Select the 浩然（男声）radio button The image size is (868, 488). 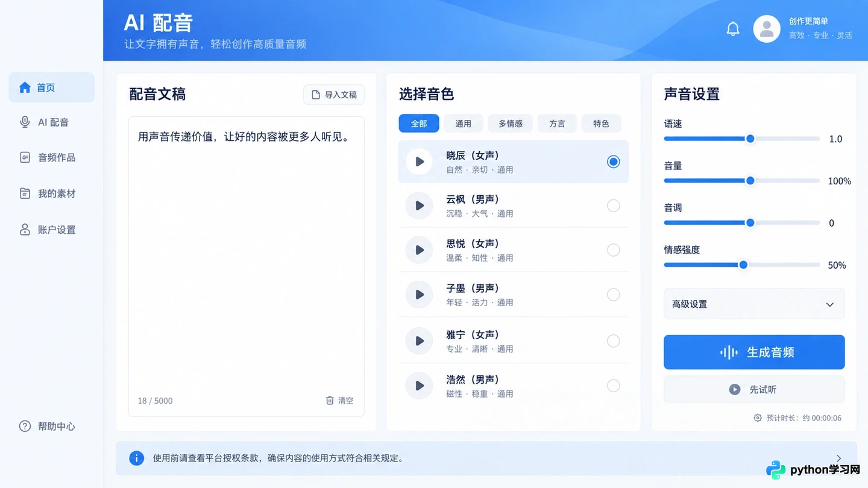[613, 386]
